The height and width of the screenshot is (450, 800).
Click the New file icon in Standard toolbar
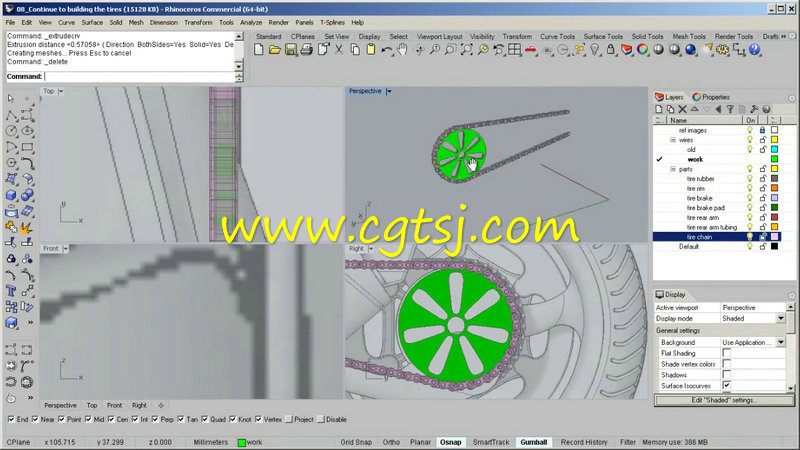tap(259, 49)
